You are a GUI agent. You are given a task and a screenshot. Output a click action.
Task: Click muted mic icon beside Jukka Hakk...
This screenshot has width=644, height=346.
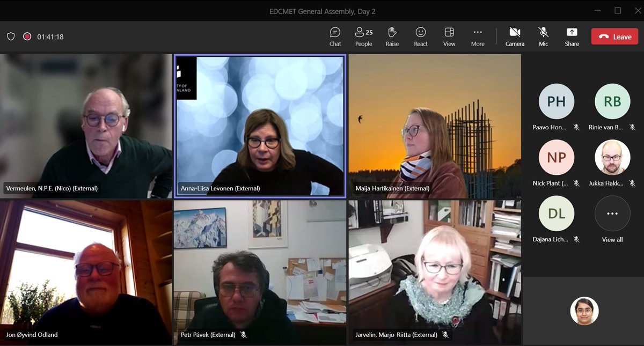pyautogui.click(x=632, y=183)
